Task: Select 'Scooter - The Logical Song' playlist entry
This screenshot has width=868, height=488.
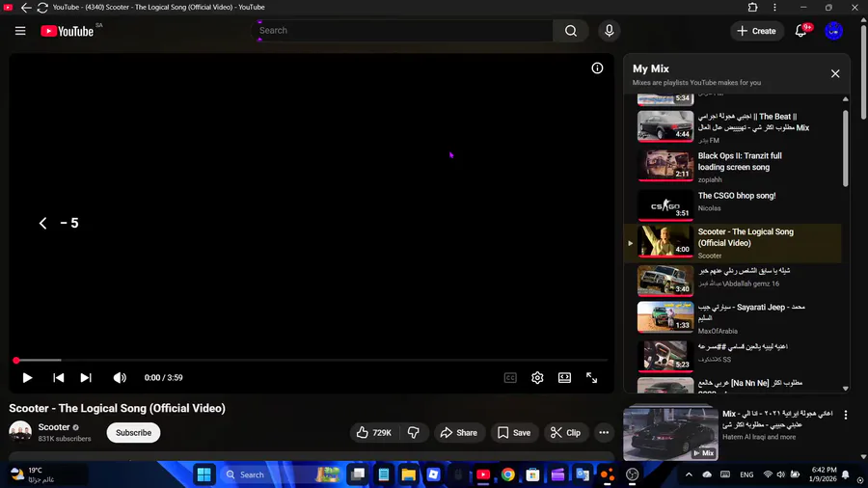Action: [732, 243]
